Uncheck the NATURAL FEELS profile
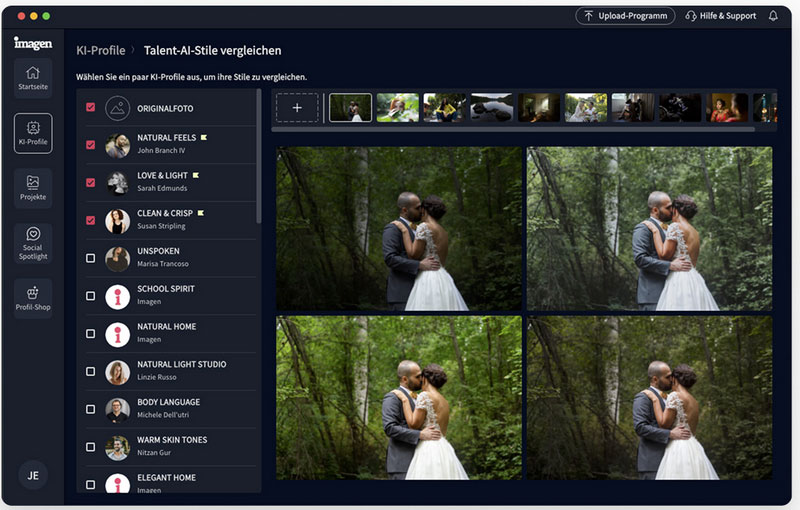 tap(91, 145)
